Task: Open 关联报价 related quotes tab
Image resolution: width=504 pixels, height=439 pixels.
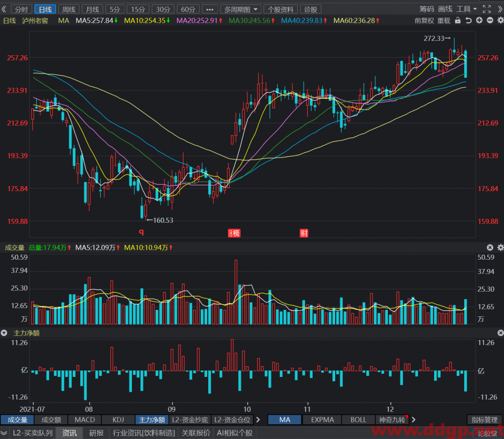Action: click(196, 433)
